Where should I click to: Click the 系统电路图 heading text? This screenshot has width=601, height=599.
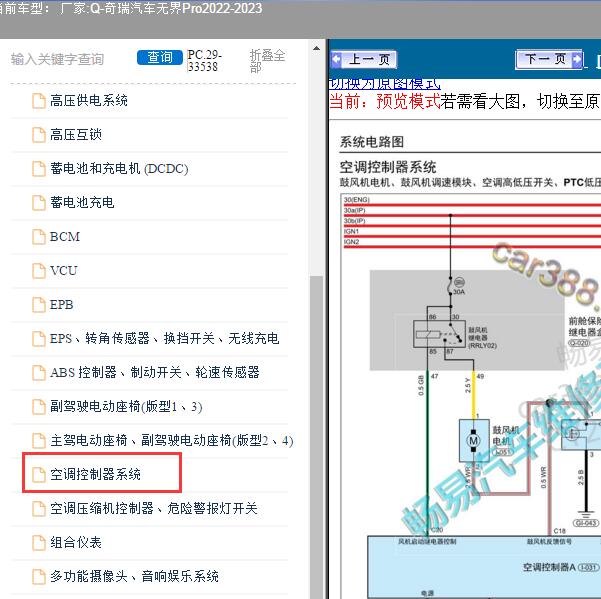372,142
